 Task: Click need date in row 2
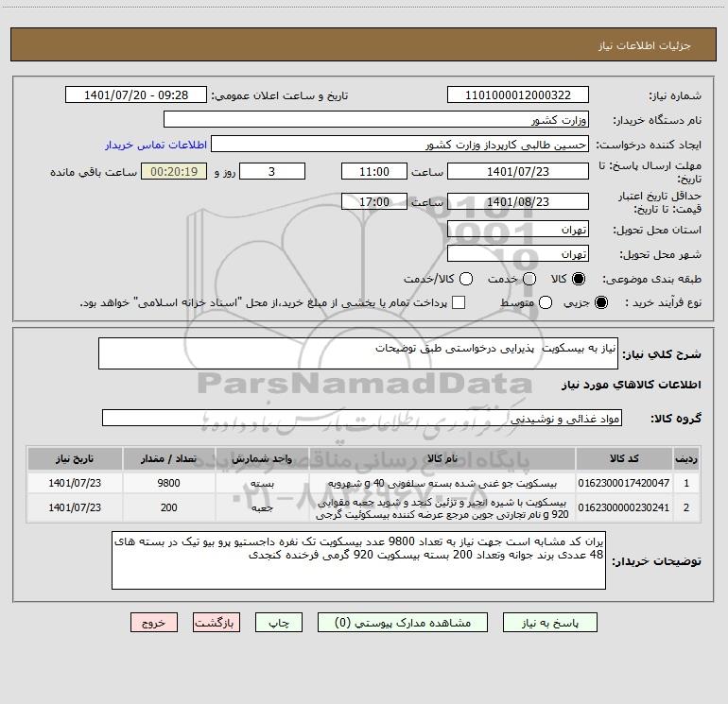click(x=75, y=507)
